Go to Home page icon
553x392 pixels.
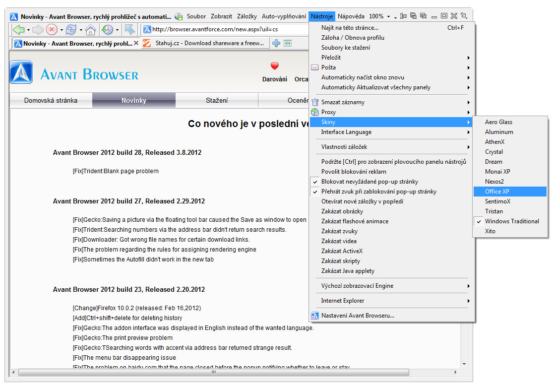click(x=90, y=30)
